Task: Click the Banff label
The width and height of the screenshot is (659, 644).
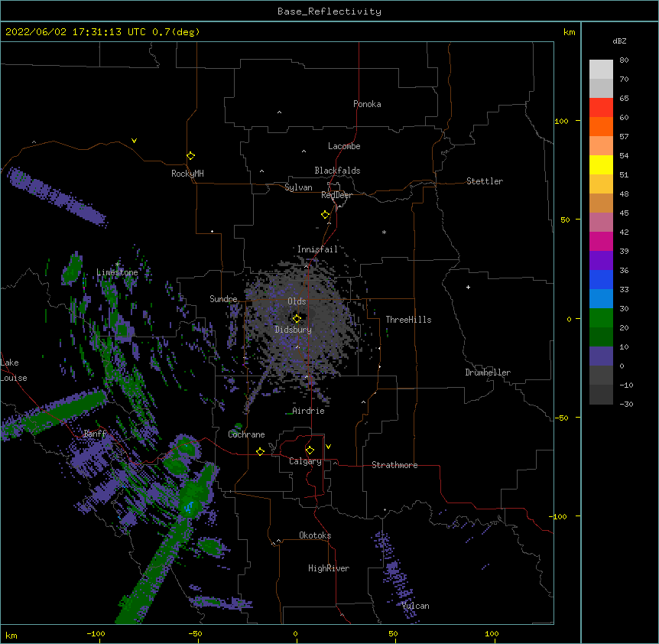Action: [95, 434]
